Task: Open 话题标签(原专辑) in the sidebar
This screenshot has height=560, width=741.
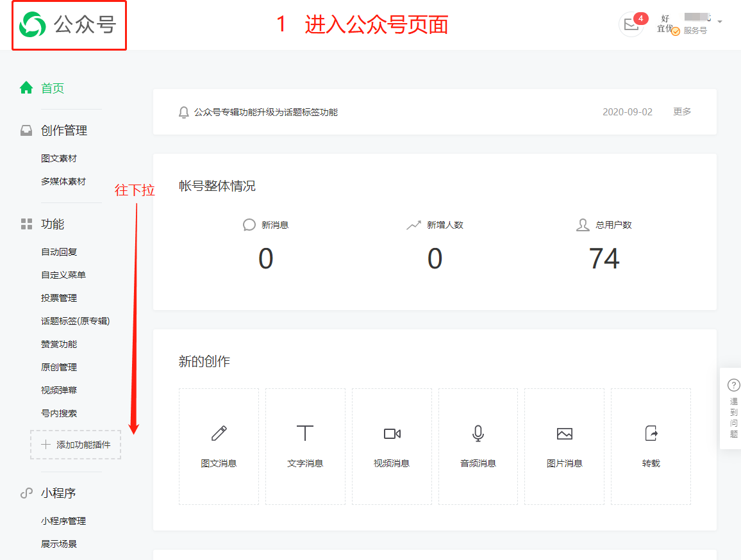Action: (x=75, y=321)
